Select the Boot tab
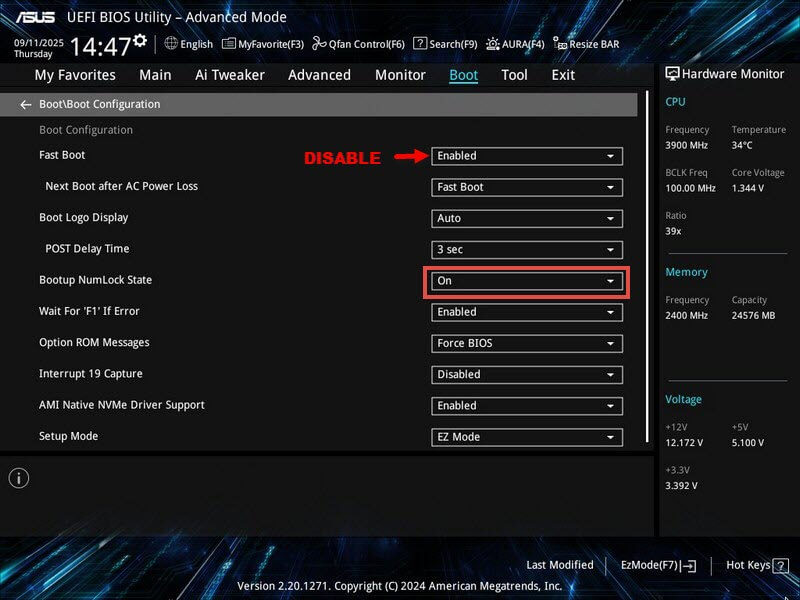 coord(463,75)
